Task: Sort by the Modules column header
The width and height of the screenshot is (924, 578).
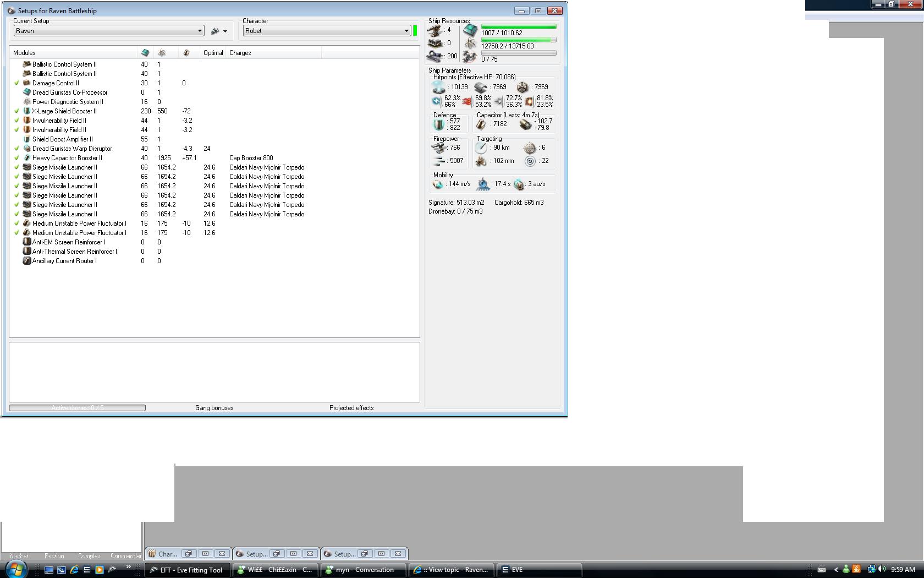Action: pyautogui.click(x=73, y=53)
